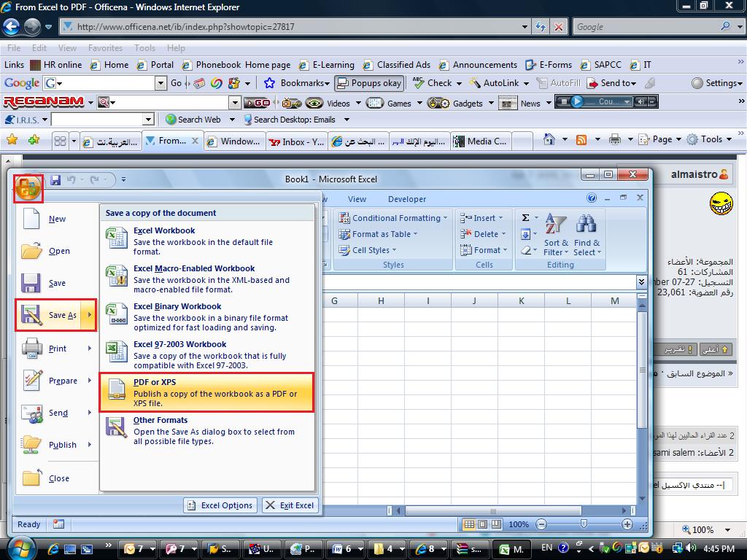Open Cell Styles dropdown
The height and width of the screenshot is (560, 747).
368,250
